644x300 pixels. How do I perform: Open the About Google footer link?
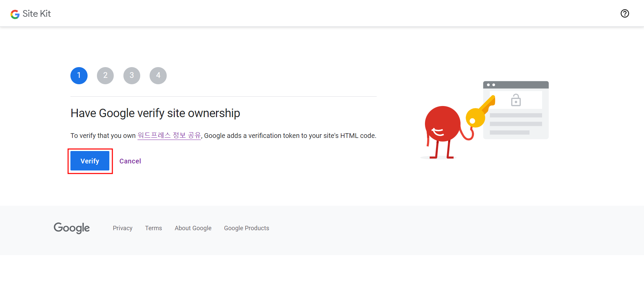[193, 228]
